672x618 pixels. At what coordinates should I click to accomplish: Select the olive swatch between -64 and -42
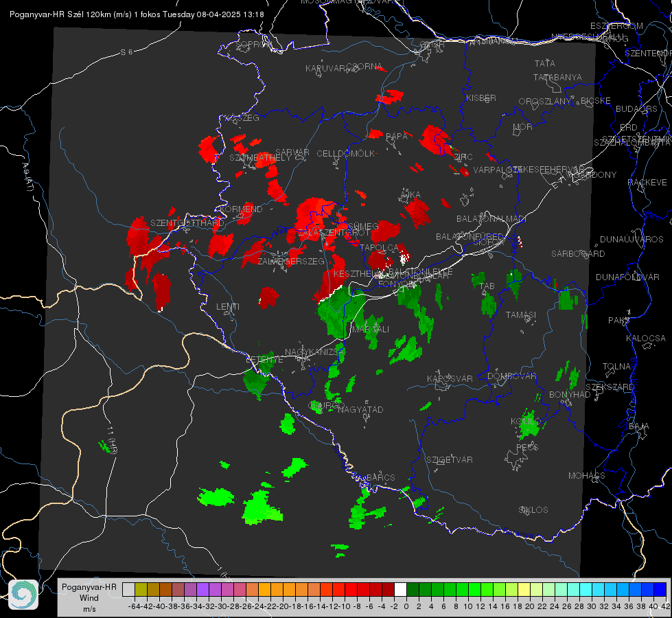[141, 590]
